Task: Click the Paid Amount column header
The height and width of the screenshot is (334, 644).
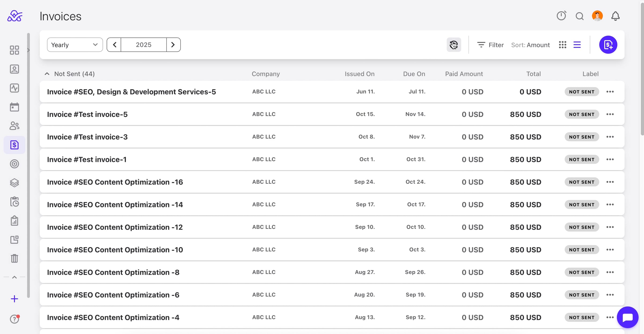Action: tap(464, 74)
